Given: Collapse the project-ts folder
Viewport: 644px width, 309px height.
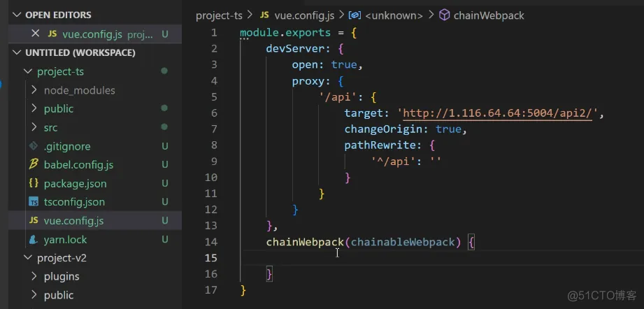Looking at the screenshot, I should [x=28, y=71].
